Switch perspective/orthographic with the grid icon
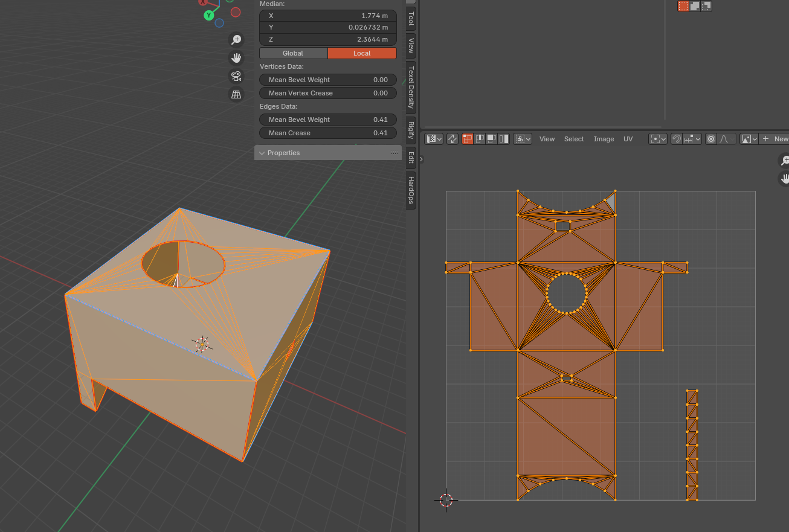 click(x=236, y=94)
